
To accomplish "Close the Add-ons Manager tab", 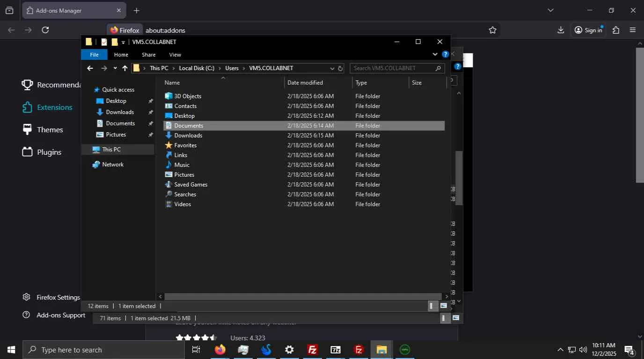I will click(x=118, y=10).
